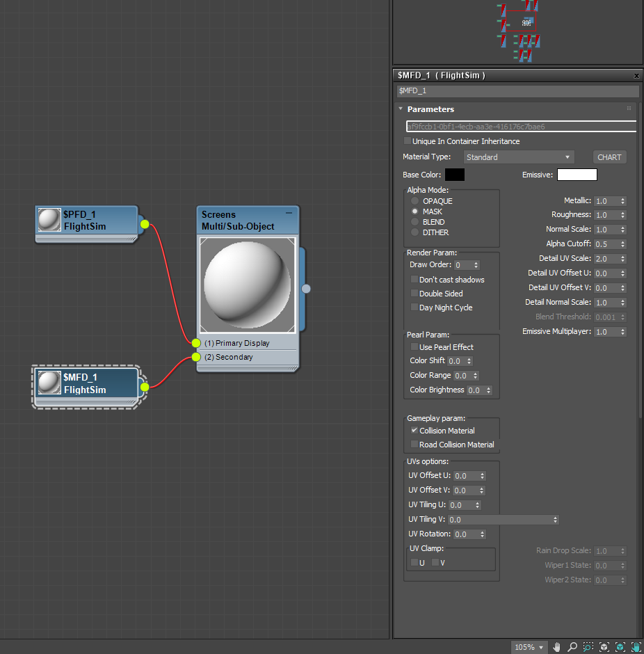Click the Color Brightness value field
644x654 pixels.
tap(476, 390)
